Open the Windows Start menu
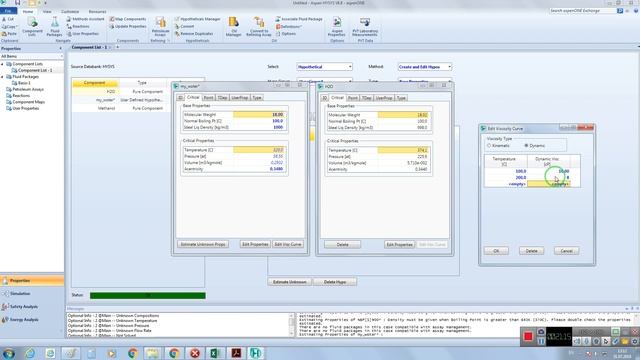This screenshot has height=360, width=640. 9,353
